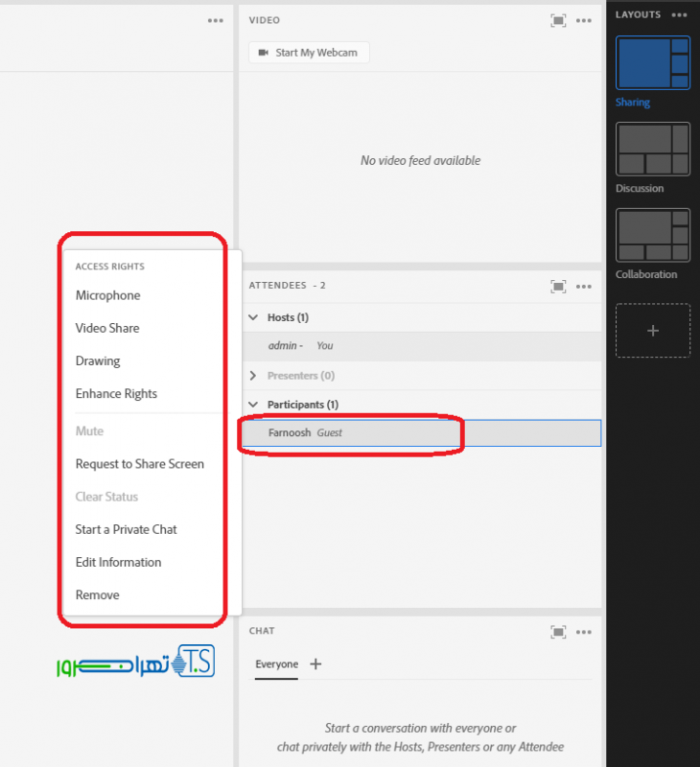700x767 pixels.
Task: Switch to the Collaboration layout thumbnail
Action: (653, 235)
